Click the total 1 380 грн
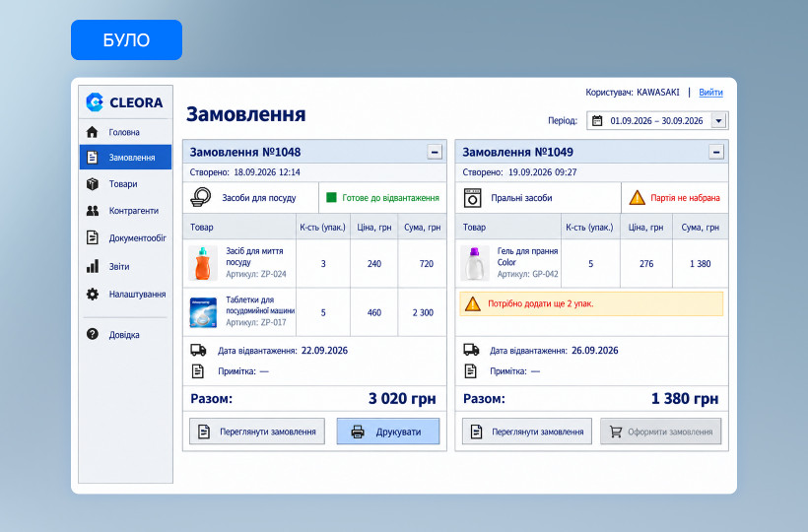Screen dimensions: 808x532 click(x=685, y=399)
